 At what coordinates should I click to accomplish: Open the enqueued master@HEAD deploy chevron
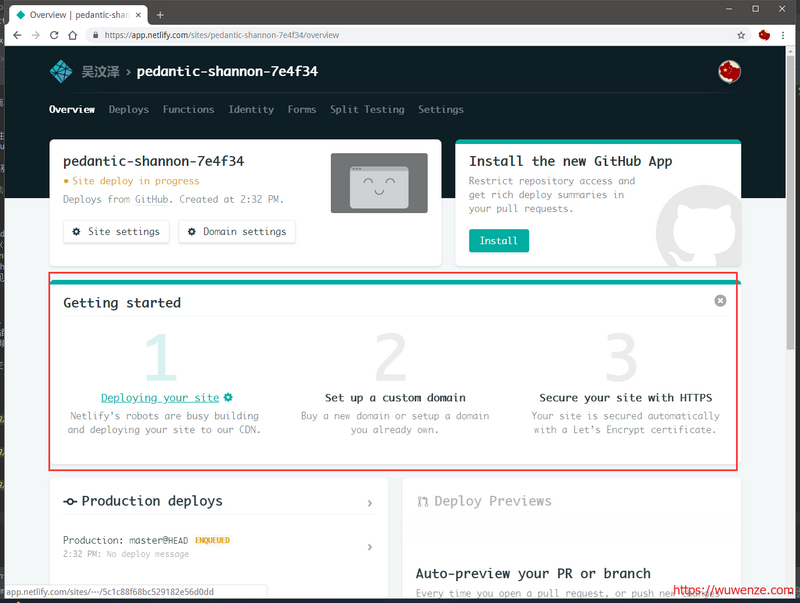tap(370, 547)
